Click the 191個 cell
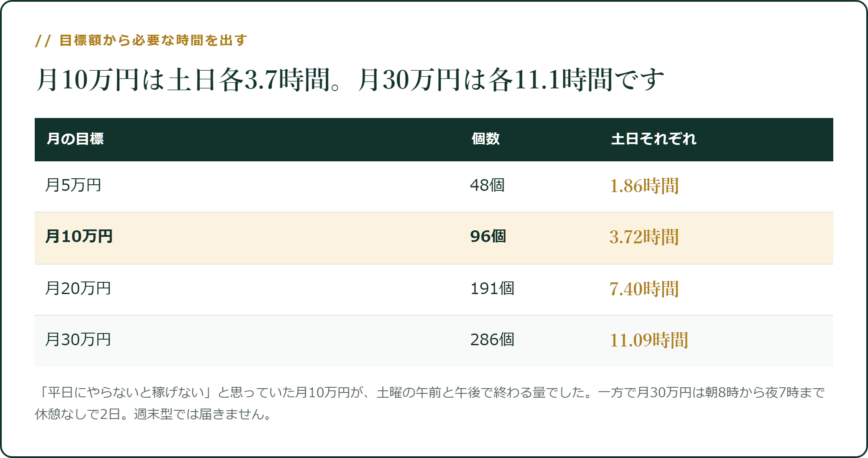This screenshot has height=458, width=868. [x=492, y=288]
